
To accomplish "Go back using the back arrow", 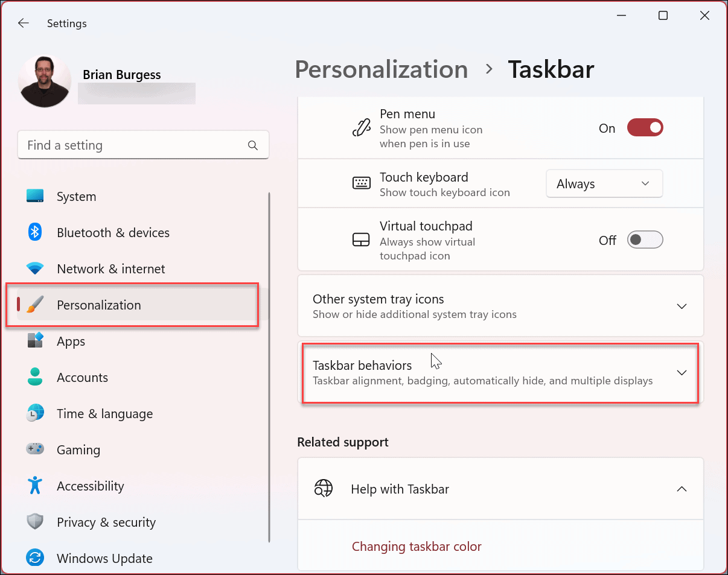I will click(x=23, y=23).
